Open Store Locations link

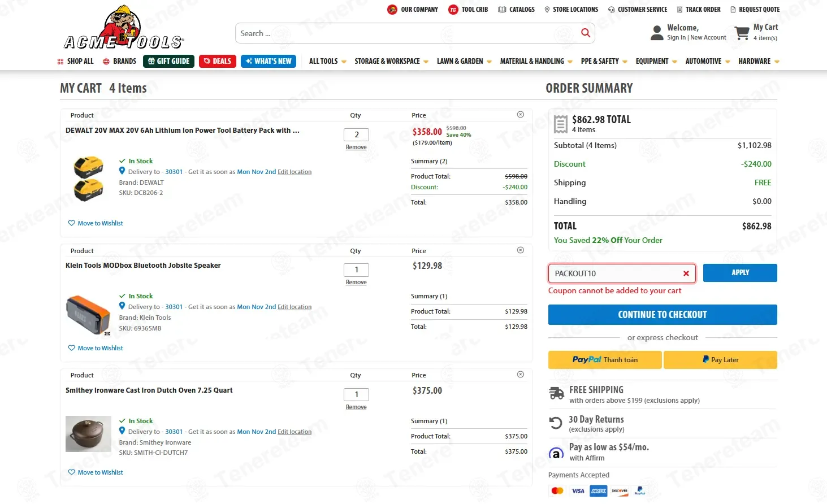click(x=571, y=10)
